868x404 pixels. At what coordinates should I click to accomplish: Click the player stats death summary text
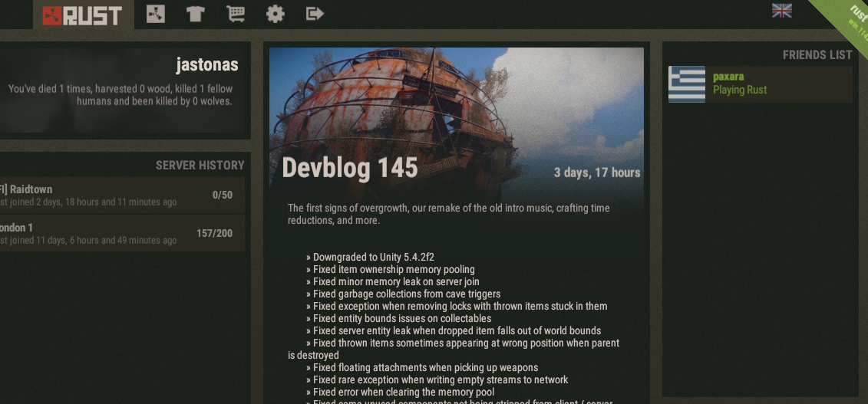120,95
